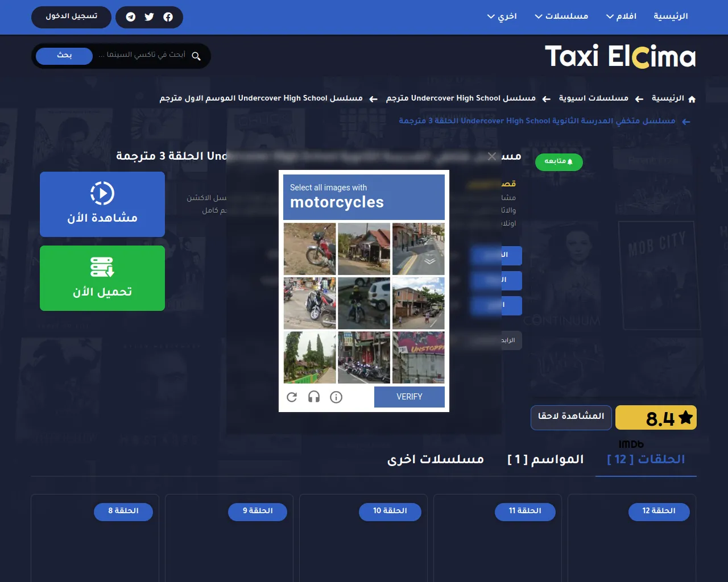This screenshot has width=728, height=582.
Task: Select tile with row of parked motorcycles
Action: (364, 358)
